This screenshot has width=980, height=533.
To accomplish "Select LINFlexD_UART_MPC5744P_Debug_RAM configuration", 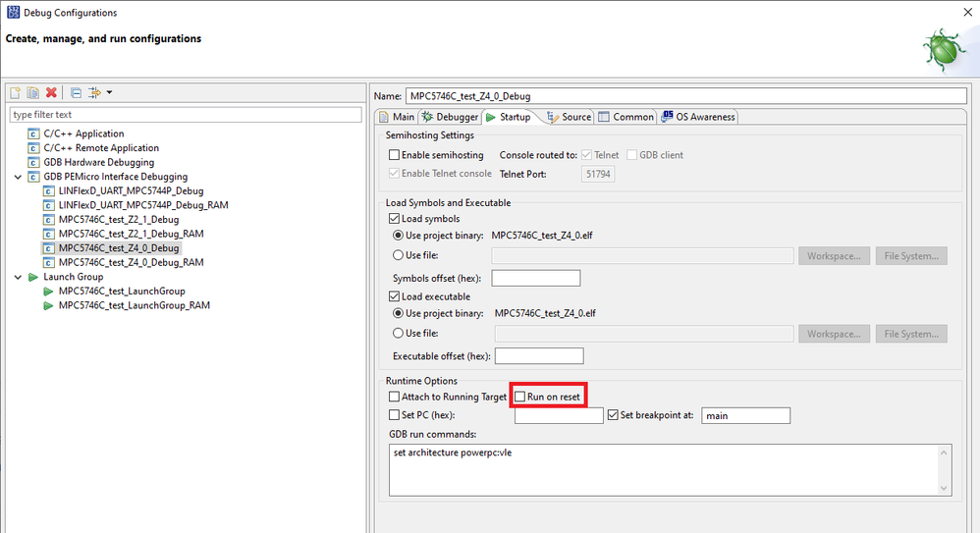I will point(143,205).
